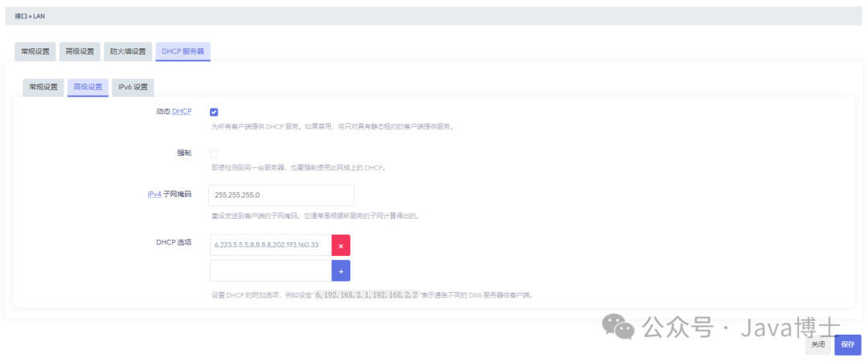Image resolution: width=868 pixels, height=362 pixels.
Task: Switch to the top-level 高级设置 tab
Action: [80, 51]
